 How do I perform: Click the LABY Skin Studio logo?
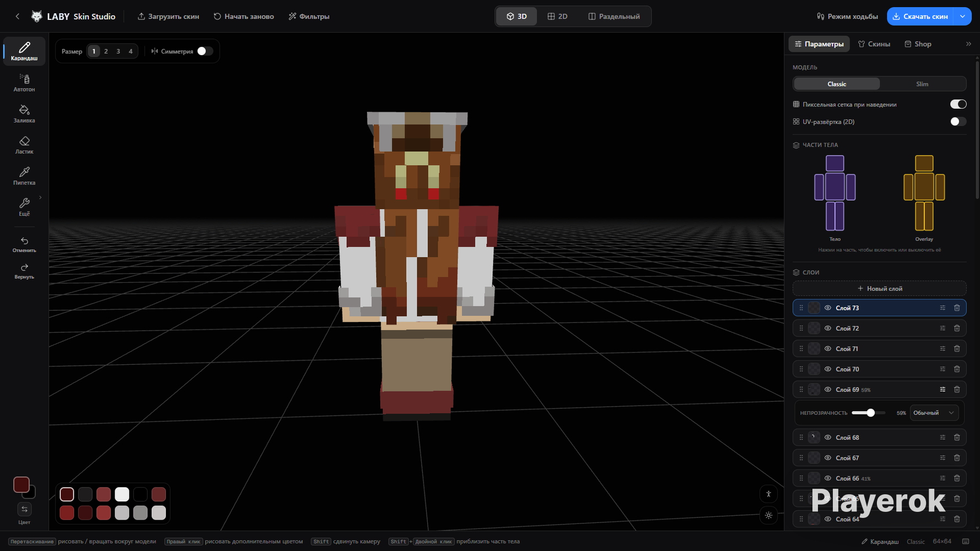(73, 17)
